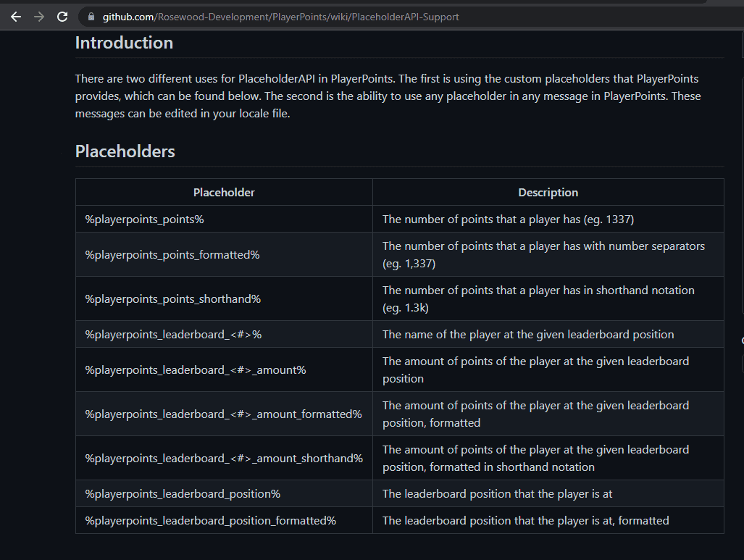The width and height of the screenshot is (744, 560).
Task: Click the %playerpoints_points_shorthand% placeholder cell
Action: click(173, 298)
